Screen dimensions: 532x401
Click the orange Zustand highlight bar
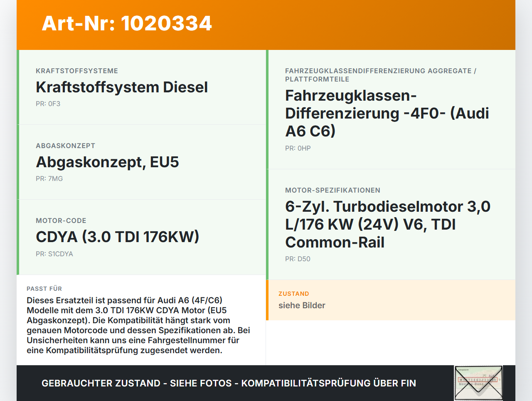coord(268,300)
